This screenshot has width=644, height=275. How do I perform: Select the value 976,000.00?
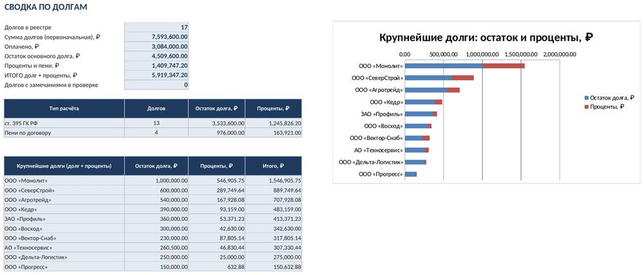[x=217, y=133]
